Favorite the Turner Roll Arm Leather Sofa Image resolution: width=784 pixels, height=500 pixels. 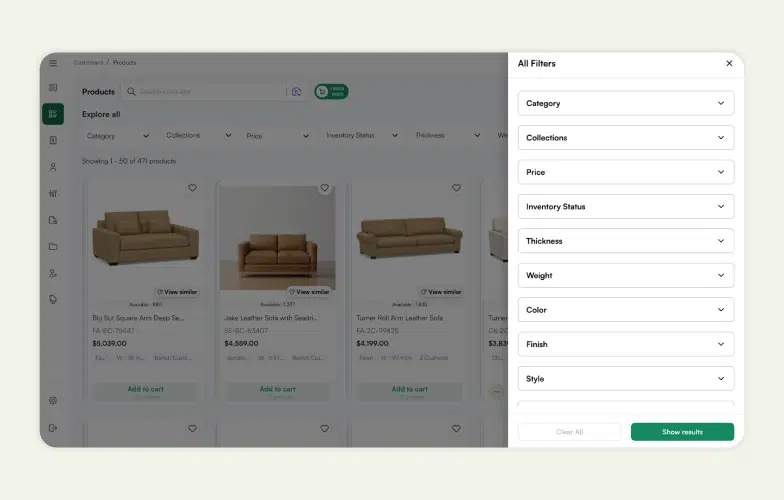point(456,188)
